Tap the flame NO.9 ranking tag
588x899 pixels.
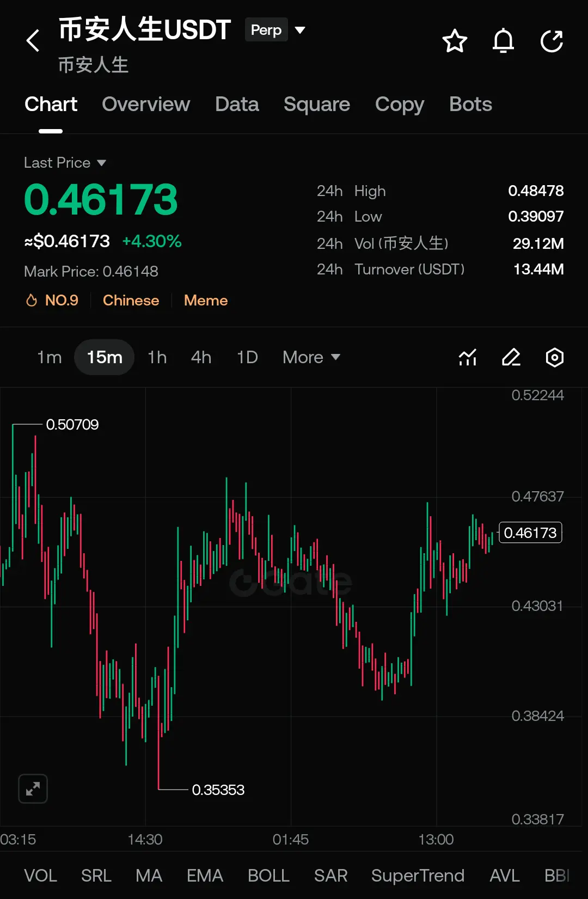[x=52, y=301]
